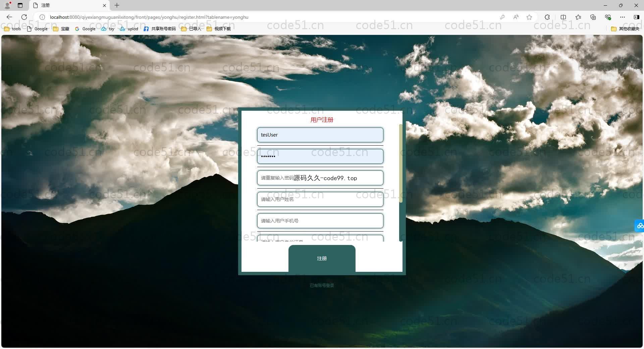Open the password manager key icon
The width and height of the screenshot is (644, 349).
502,17
